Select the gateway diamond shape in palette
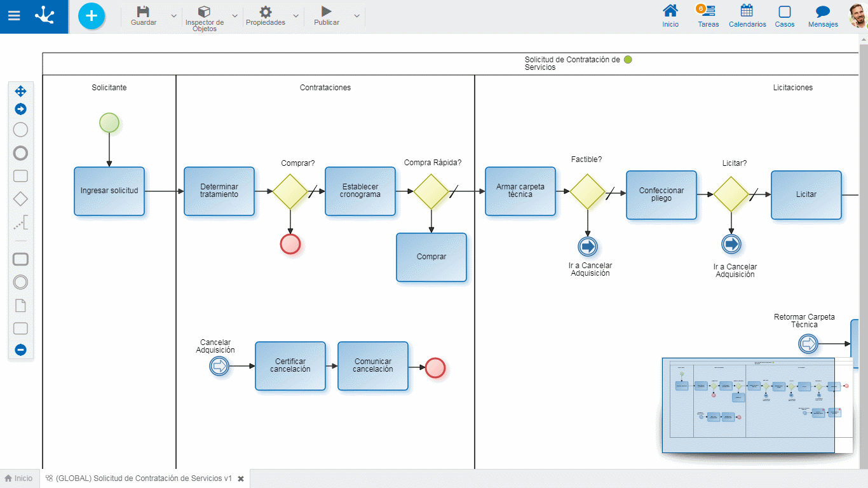 [x=20, y=199]
